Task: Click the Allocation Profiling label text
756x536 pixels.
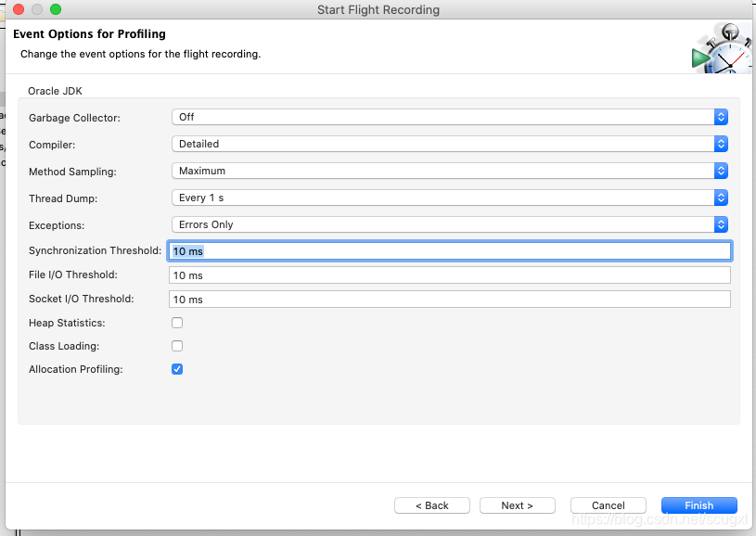Action: coord(76,369)
